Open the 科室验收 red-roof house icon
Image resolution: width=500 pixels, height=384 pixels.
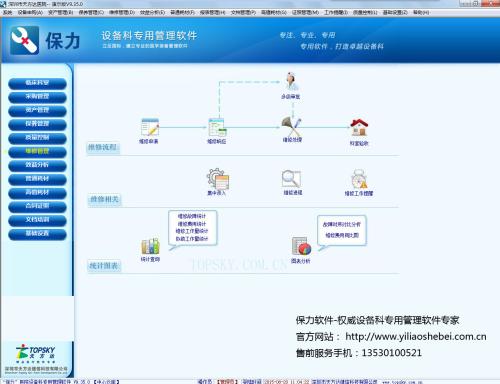click(359, 128)
